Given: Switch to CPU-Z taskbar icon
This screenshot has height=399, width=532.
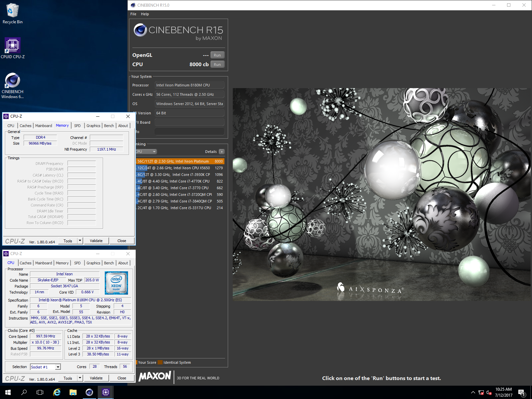Looking at the screenshot, I should (106, 392).
